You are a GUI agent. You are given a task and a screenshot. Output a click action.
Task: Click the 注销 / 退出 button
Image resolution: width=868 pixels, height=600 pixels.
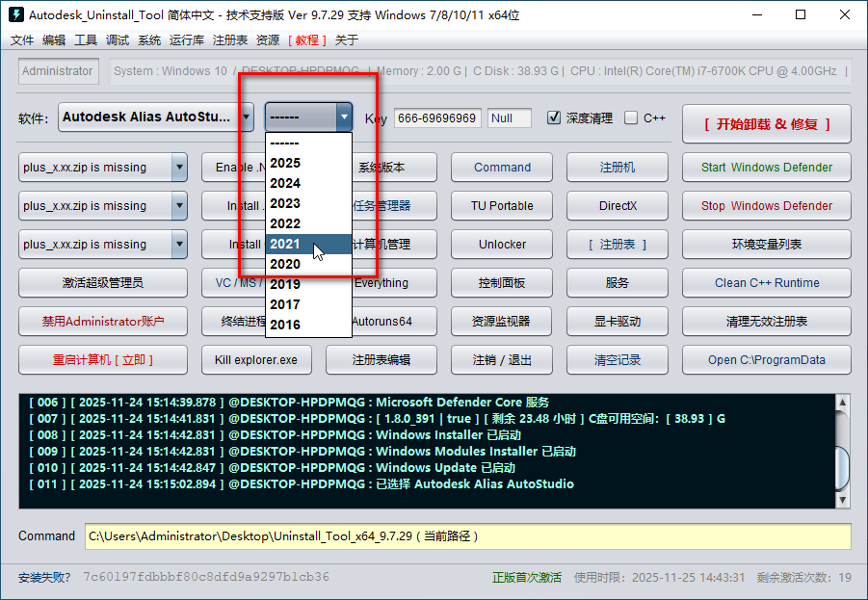tap(502, 360)
